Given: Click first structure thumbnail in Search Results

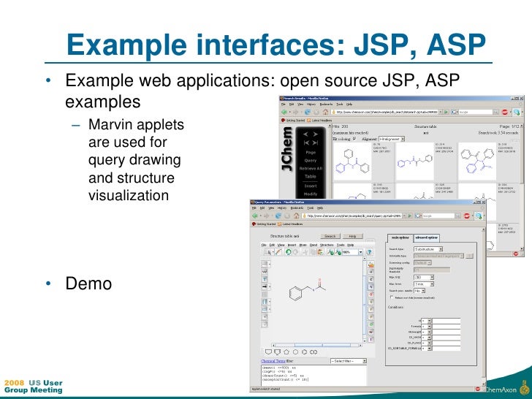Looking at the screenshot, I should 352,161.
